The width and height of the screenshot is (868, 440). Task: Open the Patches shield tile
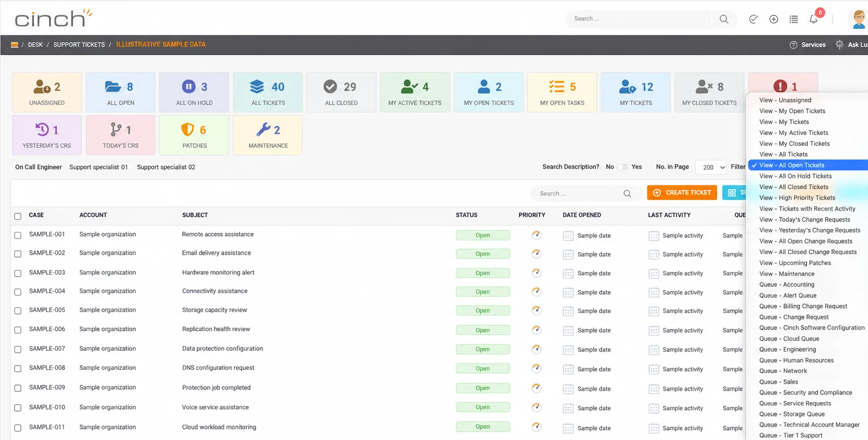(x=194, y=135)
